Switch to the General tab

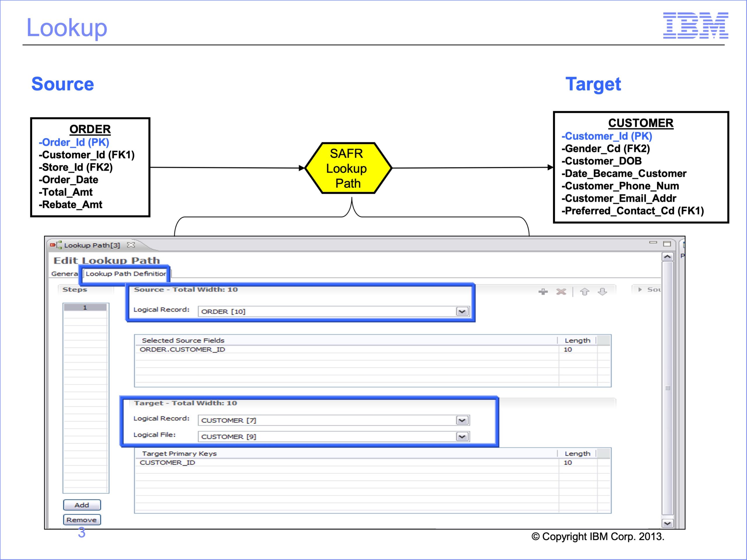[x=64, y=274]
